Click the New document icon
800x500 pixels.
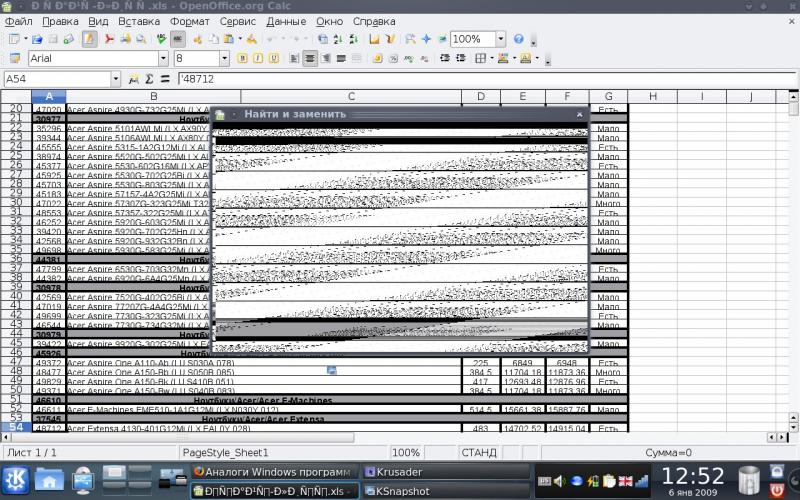pos(15,39)
